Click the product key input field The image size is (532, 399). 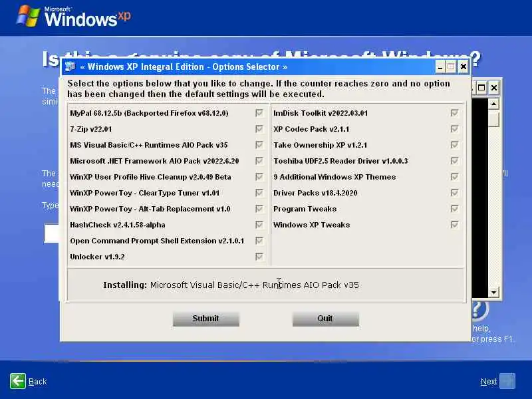(52, 233)
